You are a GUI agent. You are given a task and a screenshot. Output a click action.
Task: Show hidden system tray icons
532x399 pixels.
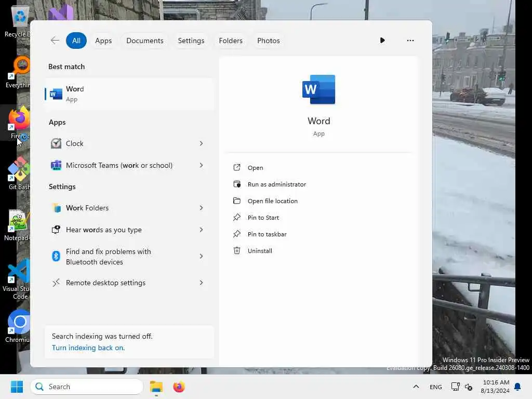(x=416, y=387)
